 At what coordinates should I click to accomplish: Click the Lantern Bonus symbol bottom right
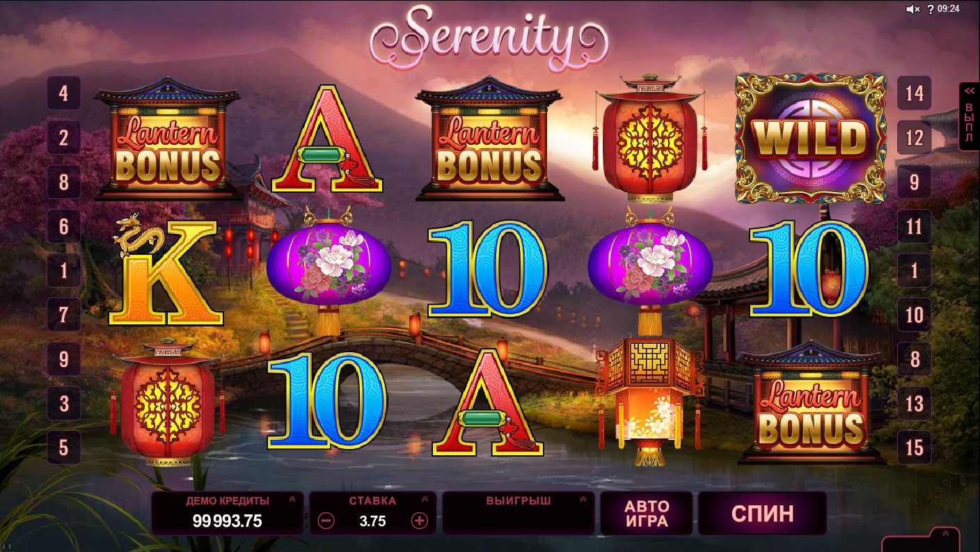[x=812, y=402]
